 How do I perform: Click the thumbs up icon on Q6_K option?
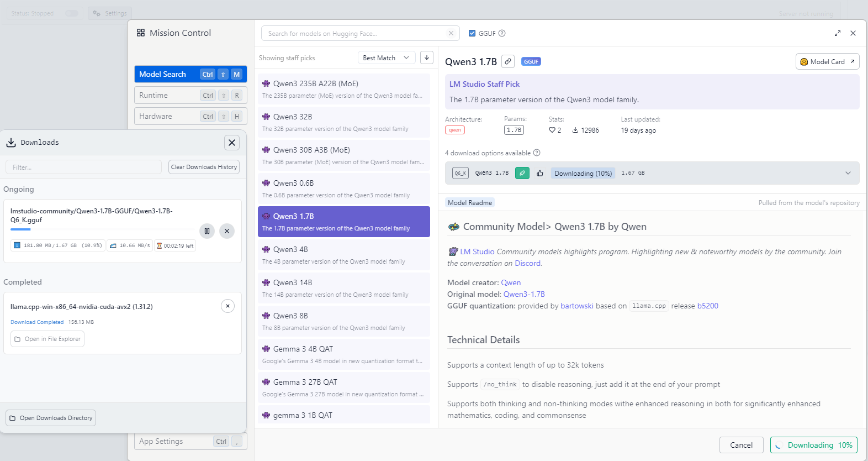pyautogui.click(x=540, y=173)
